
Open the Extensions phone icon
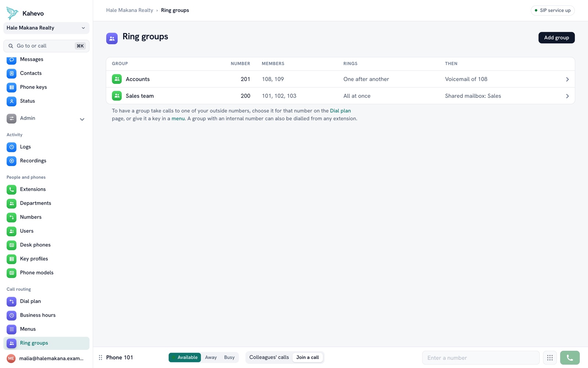click(x=11, y=190)
